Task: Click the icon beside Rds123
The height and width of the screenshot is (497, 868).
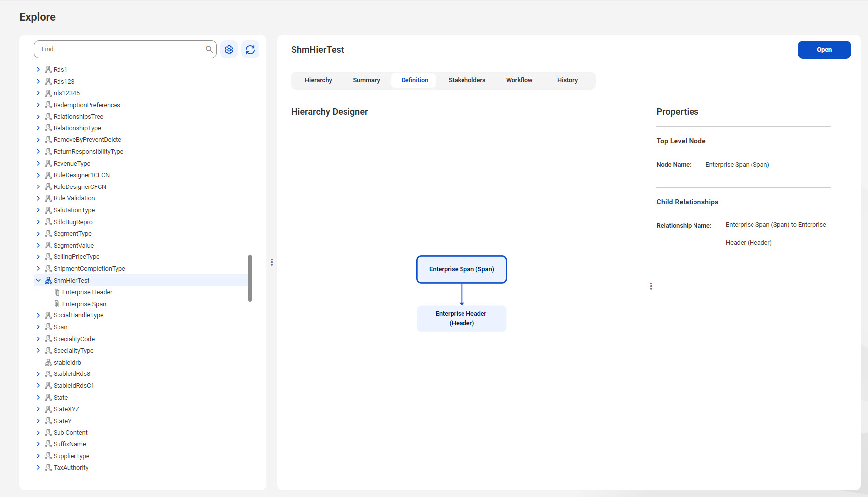Action: pos(48,81)
